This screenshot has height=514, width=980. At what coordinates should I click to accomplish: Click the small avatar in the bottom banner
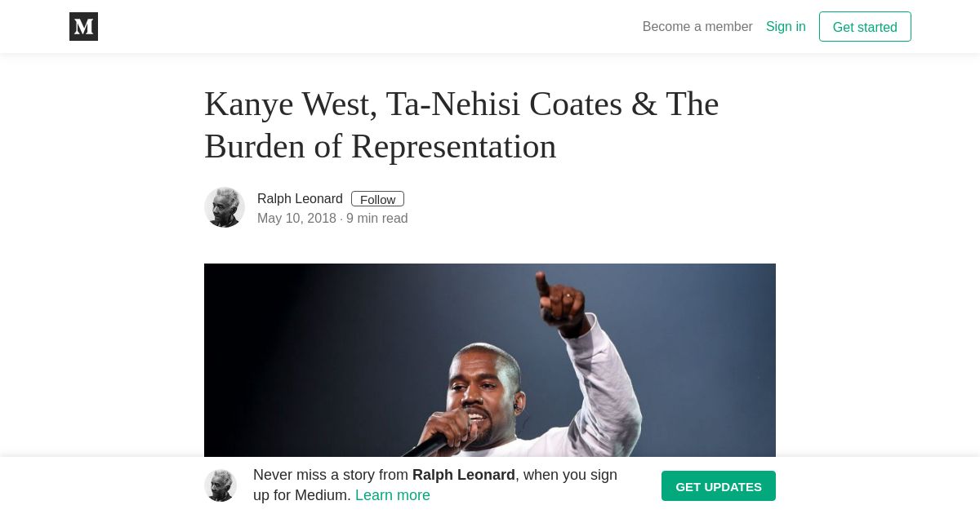click(220, 485)
